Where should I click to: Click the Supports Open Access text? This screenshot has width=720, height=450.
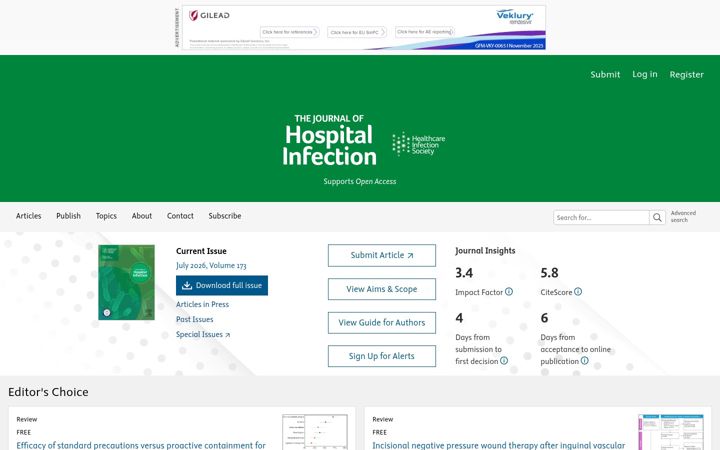(360, 181)
